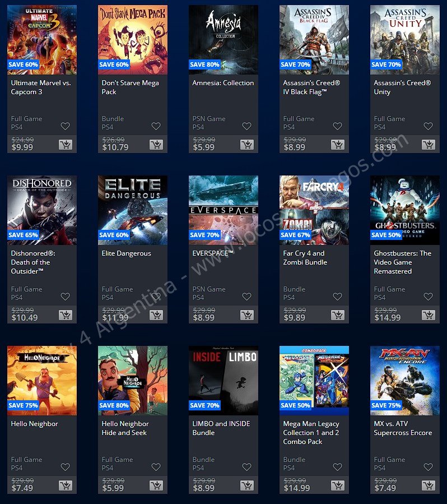Viewport: 447px width, 504px height.
Task: Toggle wishlist heart for Dishonored Death of the Outsider
Action: (x=65, y=297)
